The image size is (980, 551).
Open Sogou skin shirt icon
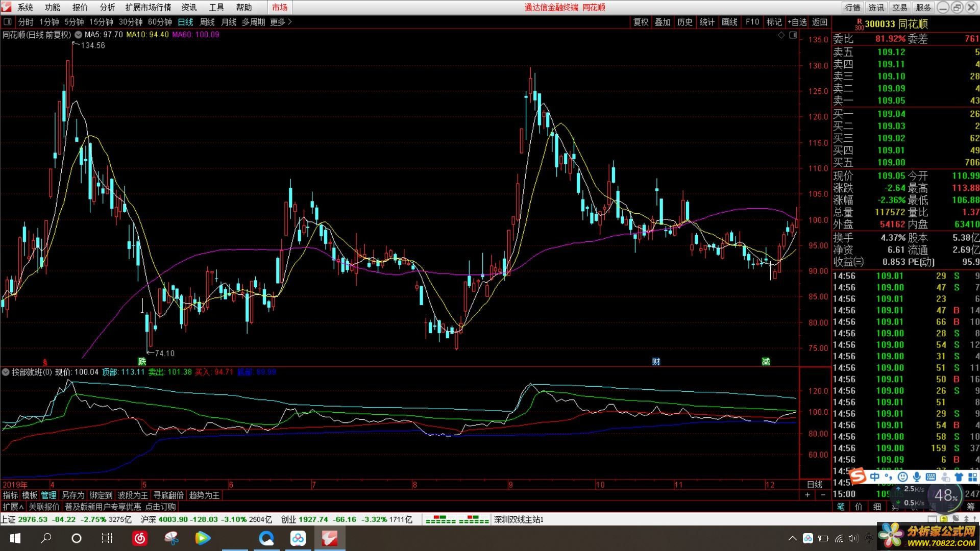coord(958,477)
